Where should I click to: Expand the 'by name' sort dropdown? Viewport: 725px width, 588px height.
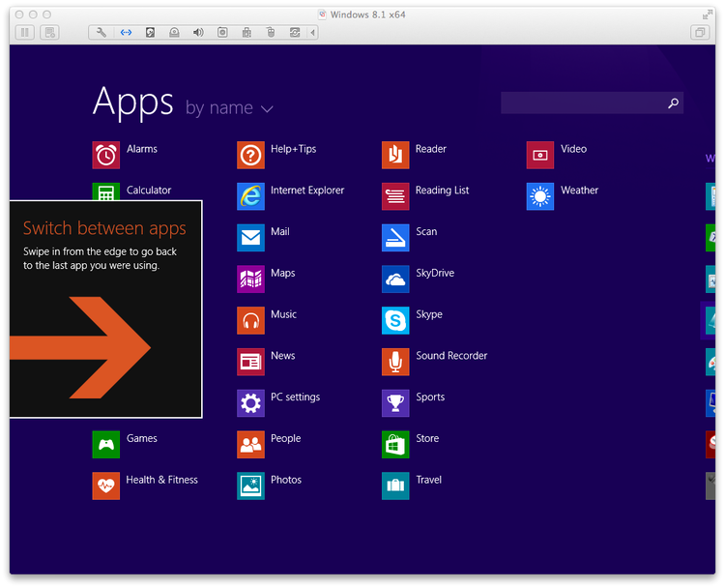tap(229, 108)
